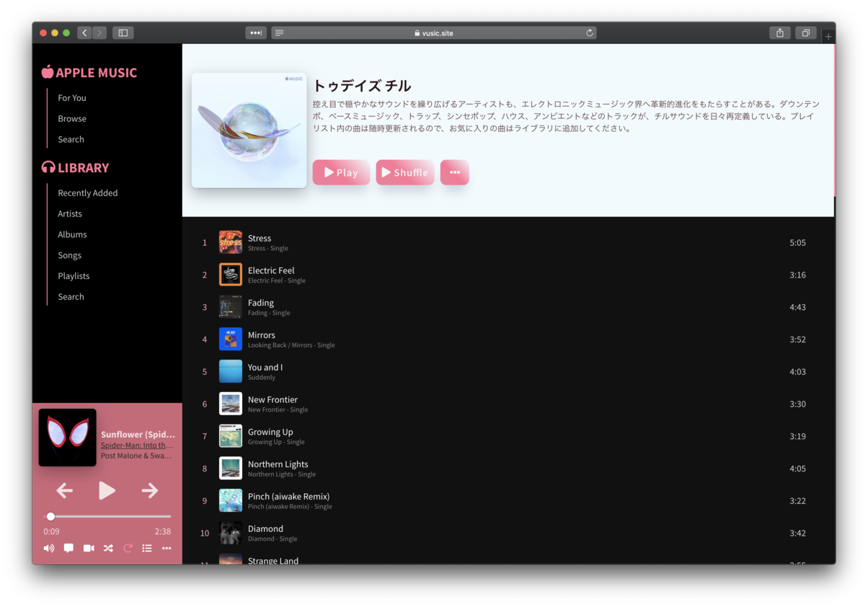The image size is (868, 607).
Task: Open Search under Apple Music
Action: point(71,140)
